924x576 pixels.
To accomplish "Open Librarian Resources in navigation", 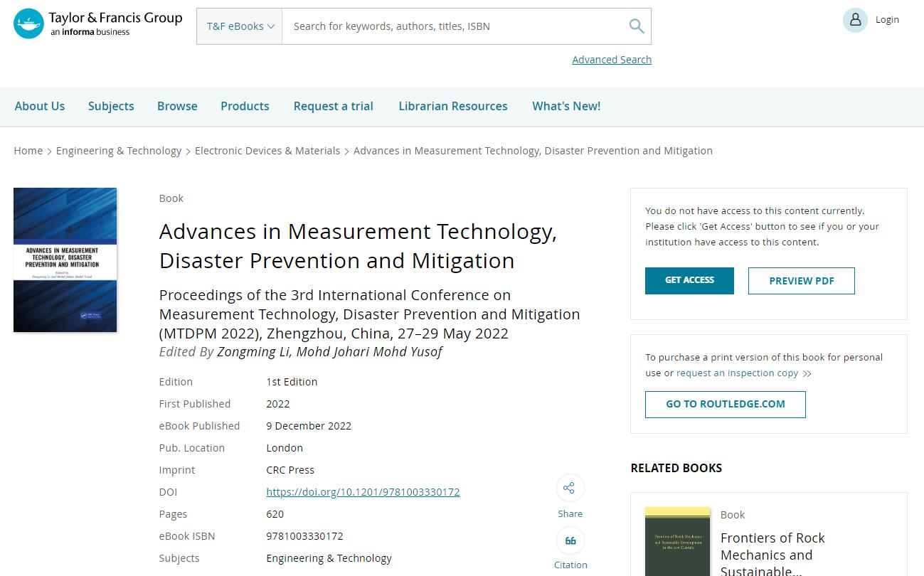I will pyautogui.click(x=453, y=106).
